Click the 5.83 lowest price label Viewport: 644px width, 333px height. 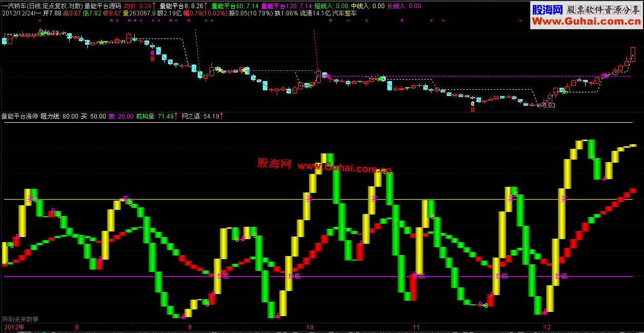[x=549, y=106]
